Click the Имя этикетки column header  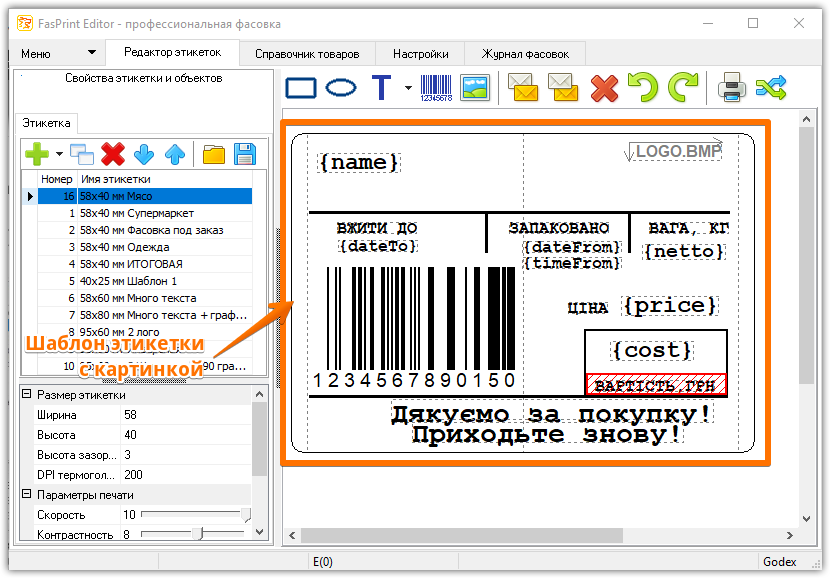[x=165, y=179]
